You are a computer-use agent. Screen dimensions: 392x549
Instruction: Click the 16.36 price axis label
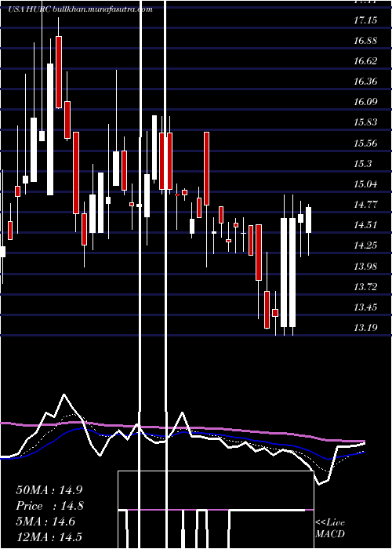[x=365, y=82]
